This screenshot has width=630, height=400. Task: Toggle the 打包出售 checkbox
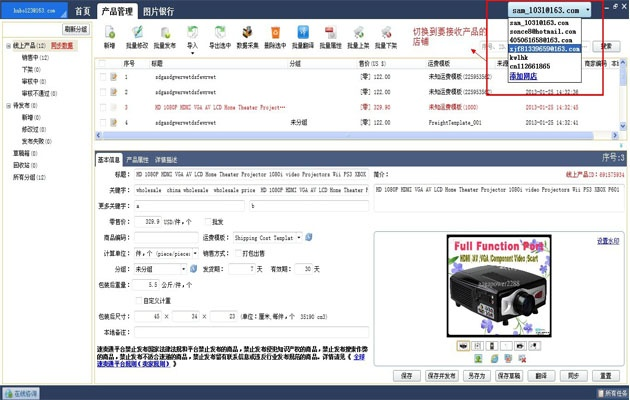238,253
